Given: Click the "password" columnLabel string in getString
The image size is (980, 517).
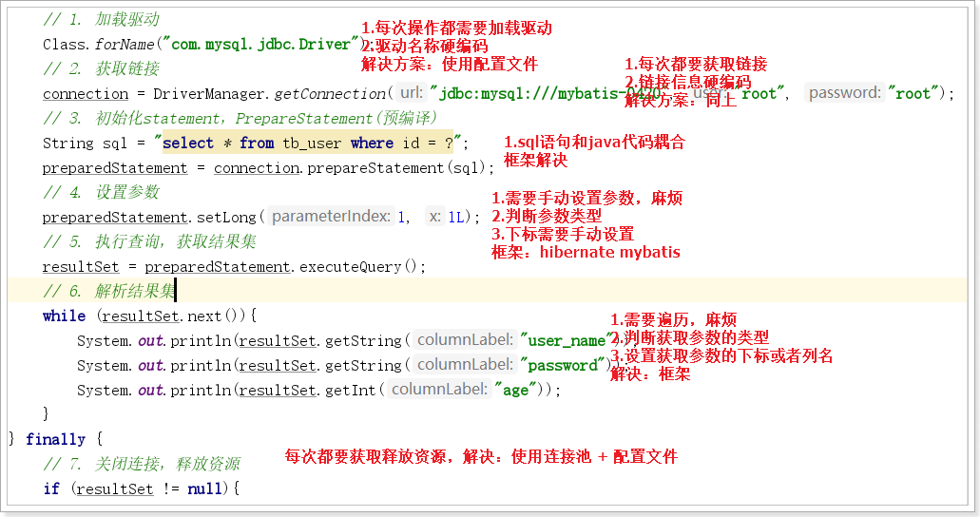Looking at the screenshot, I should [563, 366].
